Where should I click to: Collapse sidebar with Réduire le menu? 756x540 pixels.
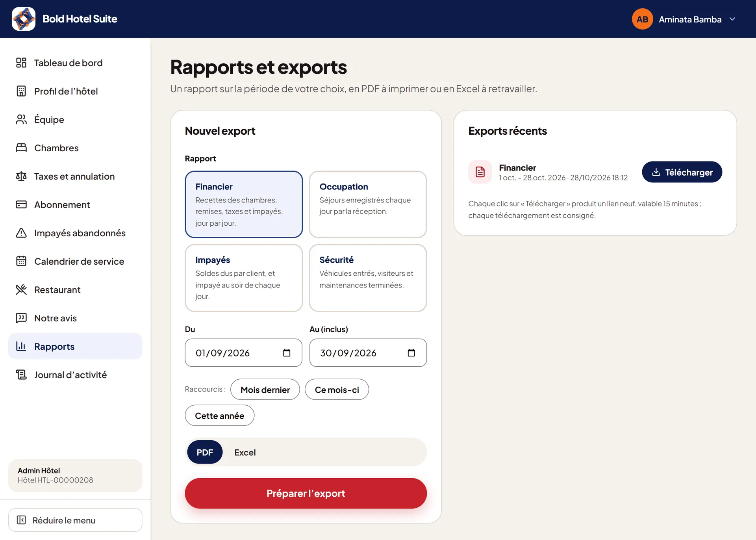pos(75,520)
